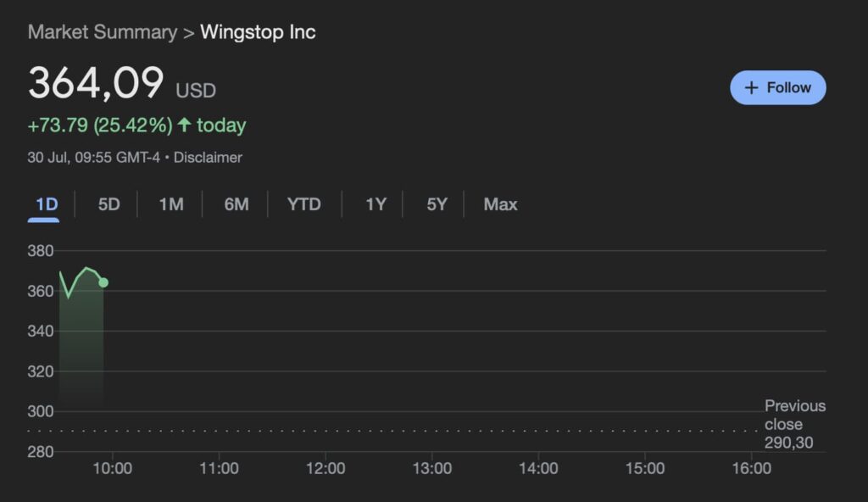
Task: Click the +73.79 (25.42%) change text
Action: [x=100, y=126]
